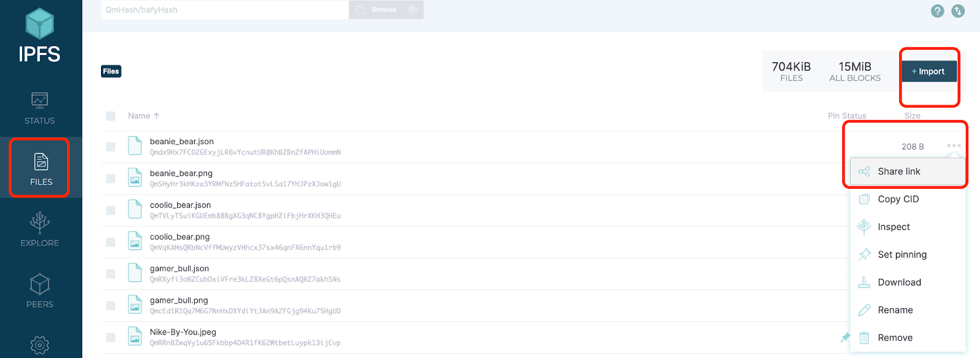Click the CID under Nike-By-You.jpeg
This screenshot has width=980, height=358.
246,343
